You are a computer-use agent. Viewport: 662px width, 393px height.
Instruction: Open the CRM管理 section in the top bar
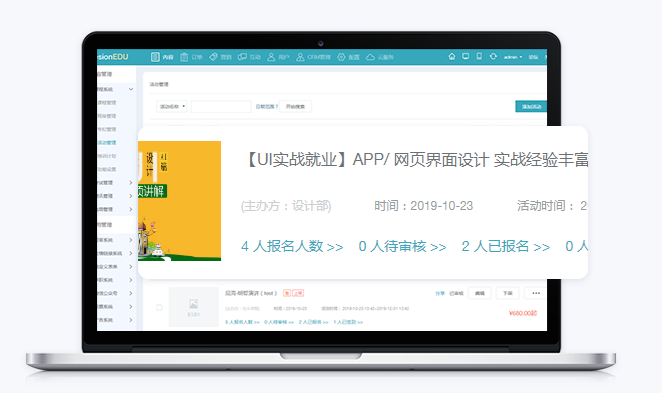pyautogui.click(x=313, y=57)
